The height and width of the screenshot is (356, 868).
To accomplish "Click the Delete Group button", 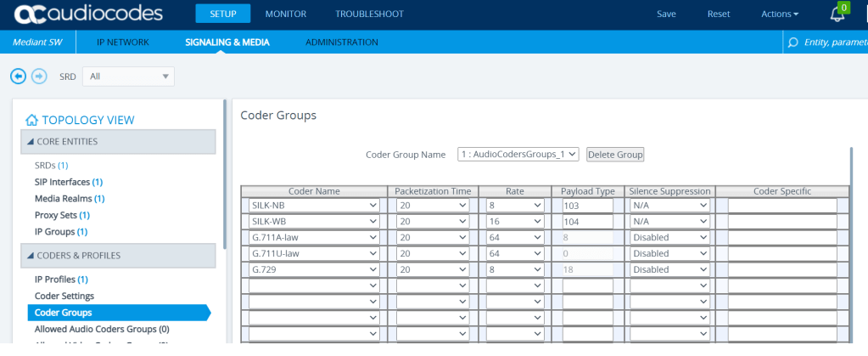I will [x=615, y=155].
